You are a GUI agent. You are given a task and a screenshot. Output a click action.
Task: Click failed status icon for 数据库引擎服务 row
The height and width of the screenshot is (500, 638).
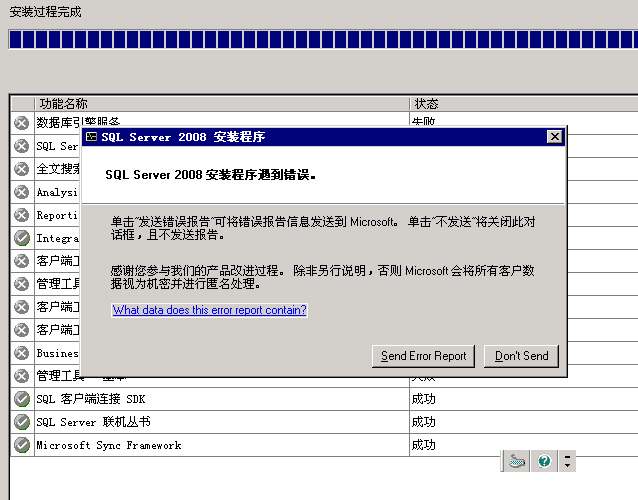pos(22,123)
